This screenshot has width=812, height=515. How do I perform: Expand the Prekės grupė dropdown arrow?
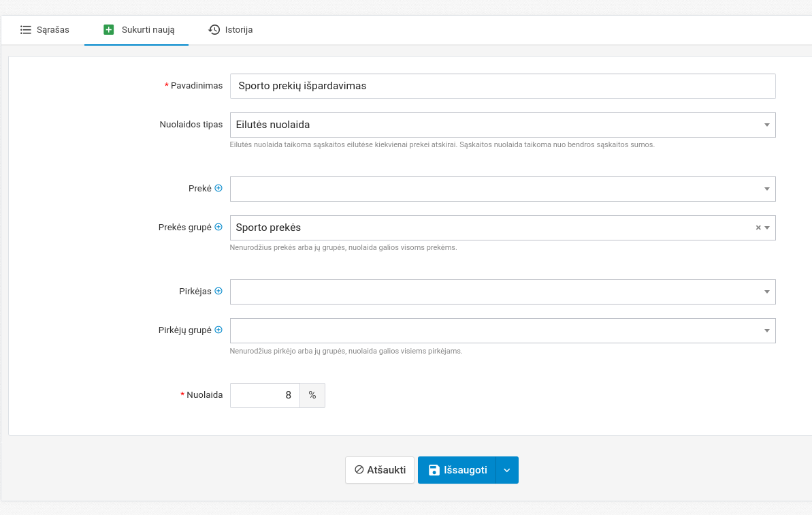[x=768, y=228]
